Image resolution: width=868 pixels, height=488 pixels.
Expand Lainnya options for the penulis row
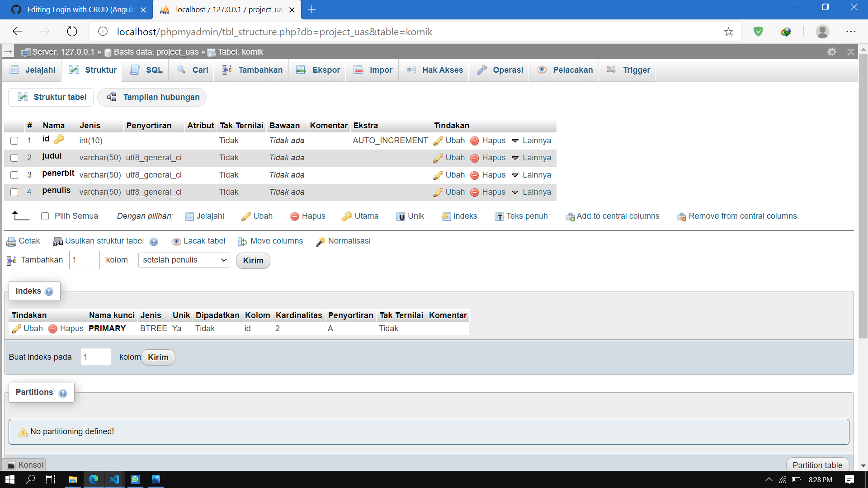531,192
